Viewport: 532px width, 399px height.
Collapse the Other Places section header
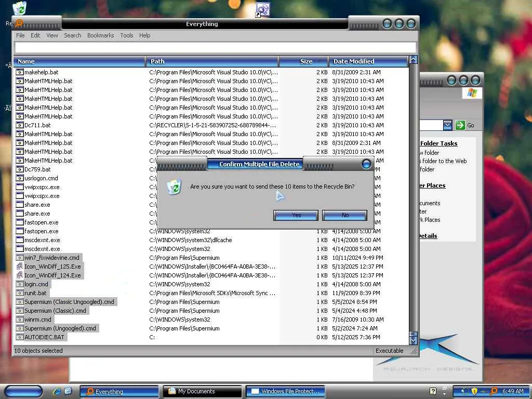coord(432,185)
